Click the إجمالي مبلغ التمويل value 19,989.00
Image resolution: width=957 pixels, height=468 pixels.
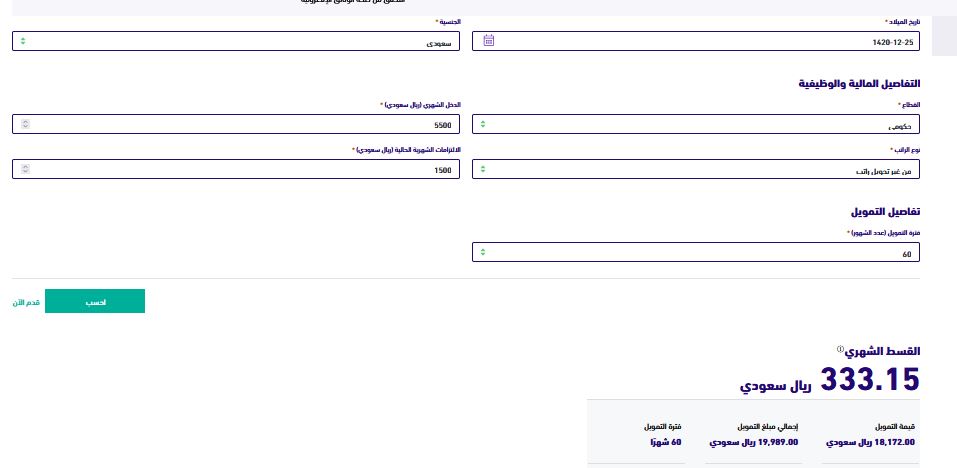pos(754,442)
